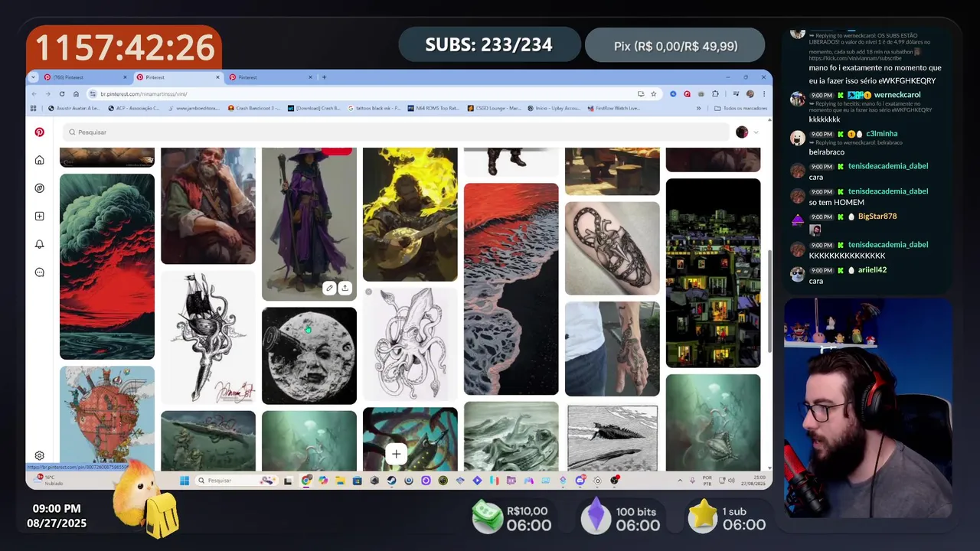Open the Crash Bandicoot 3 bookmark
Screen dimensions: 980x551
click(254, 108)
